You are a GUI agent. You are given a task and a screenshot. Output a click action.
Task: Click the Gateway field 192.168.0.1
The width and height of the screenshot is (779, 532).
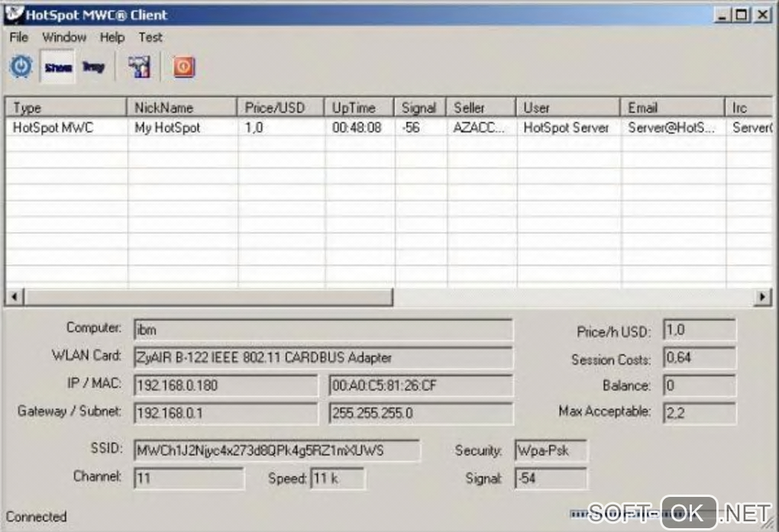pos(225,413)
